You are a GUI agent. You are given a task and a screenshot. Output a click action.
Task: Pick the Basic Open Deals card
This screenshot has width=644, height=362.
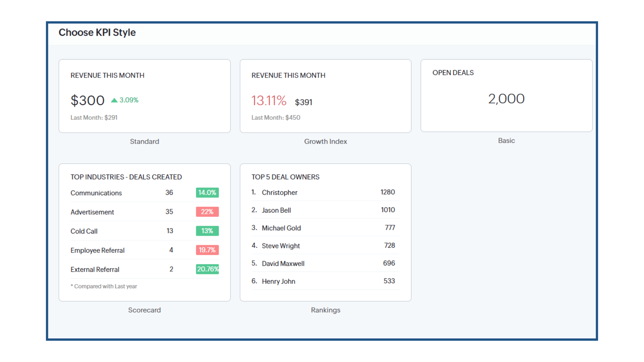(506, 96)
